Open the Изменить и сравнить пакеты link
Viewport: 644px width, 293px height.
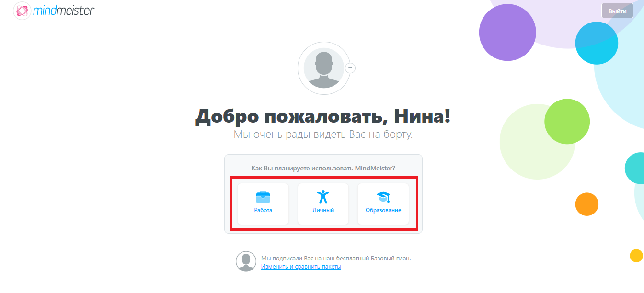301,267
